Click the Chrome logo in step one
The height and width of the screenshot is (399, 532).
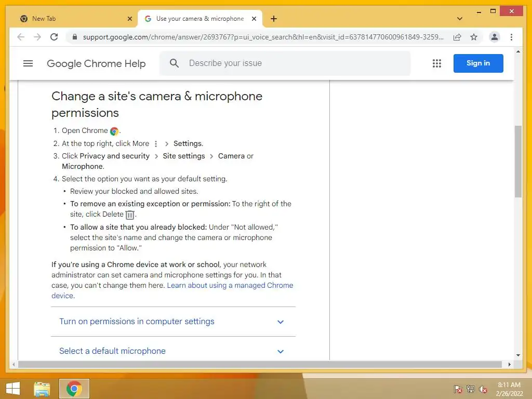[114, 131]
